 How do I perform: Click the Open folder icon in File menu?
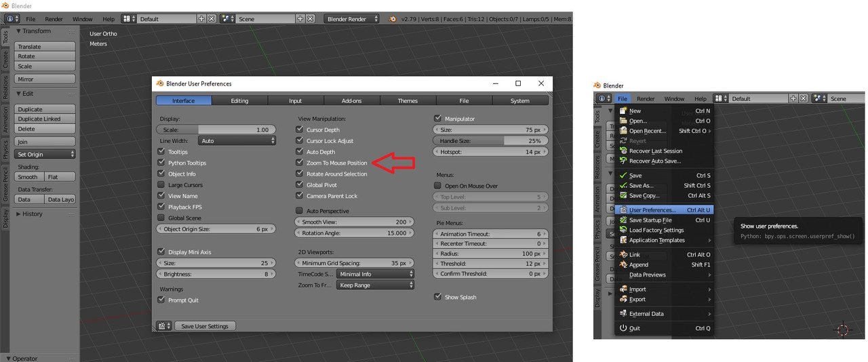pyautogui.click(x=624, y=121)
